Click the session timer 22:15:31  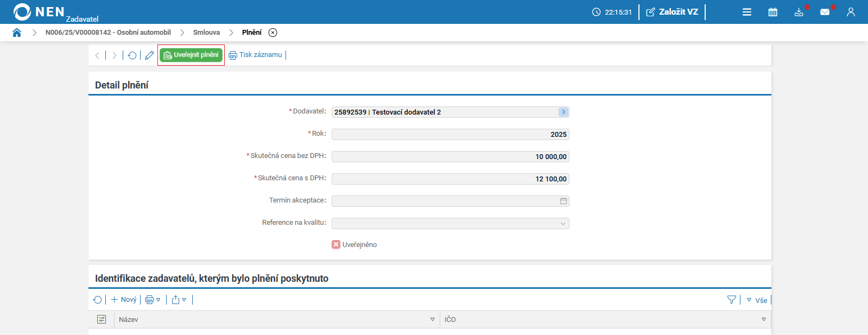(612, 12)
